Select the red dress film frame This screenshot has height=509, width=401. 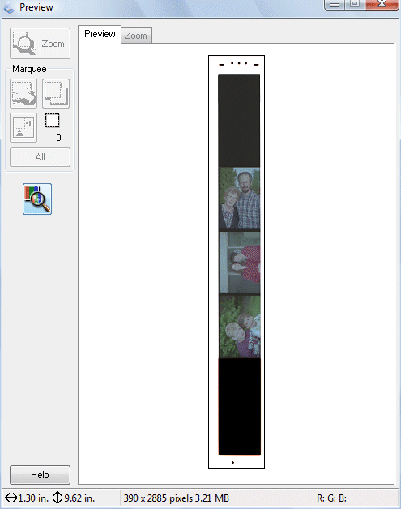tap(239, 262)
